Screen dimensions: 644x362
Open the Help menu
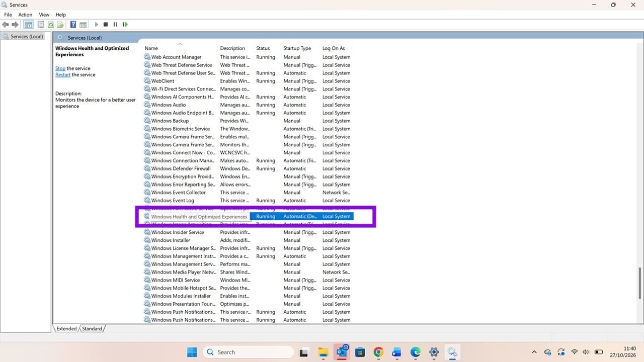click(61, 15)
